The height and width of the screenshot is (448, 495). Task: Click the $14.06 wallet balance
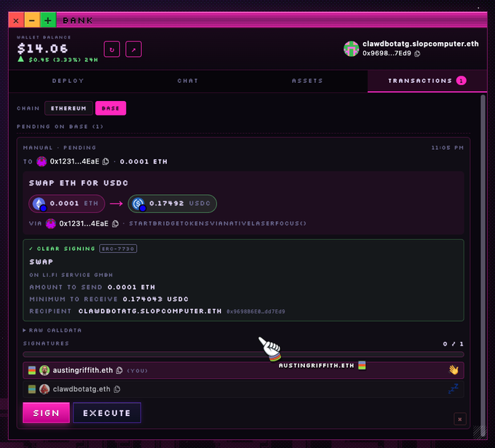tap(43, 49)
